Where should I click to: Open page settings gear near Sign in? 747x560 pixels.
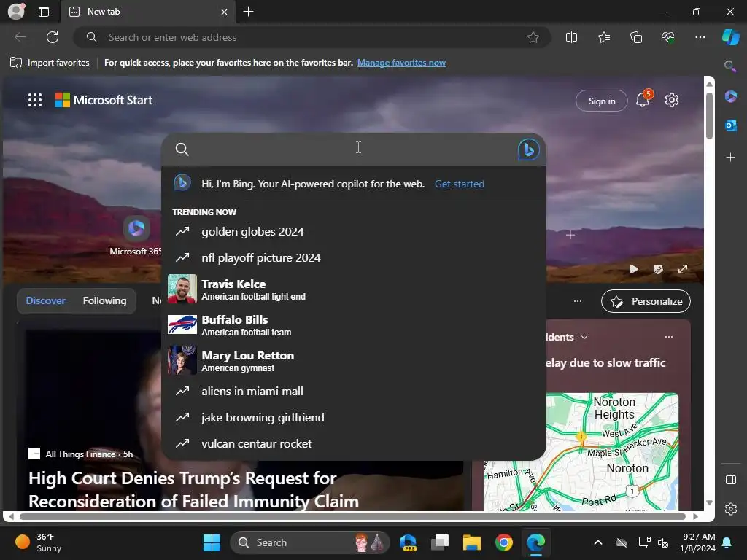coord(672,100)
